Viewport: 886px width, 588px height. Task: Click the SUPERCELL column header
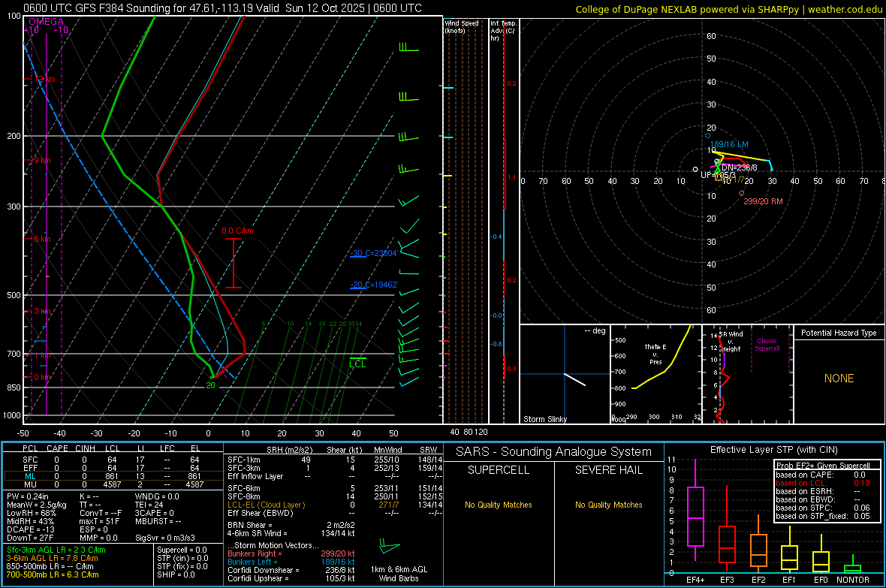click(499, 470)
